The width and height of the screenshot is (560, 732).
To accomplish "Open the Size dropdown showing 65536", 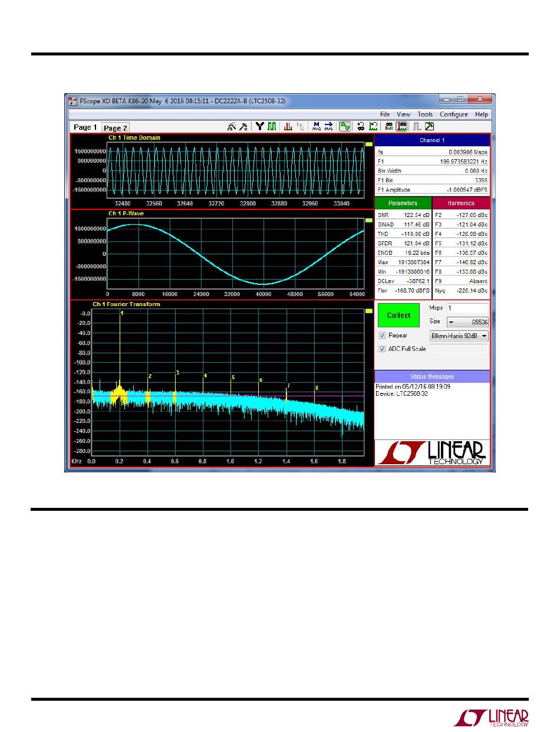I will point(467,322).
